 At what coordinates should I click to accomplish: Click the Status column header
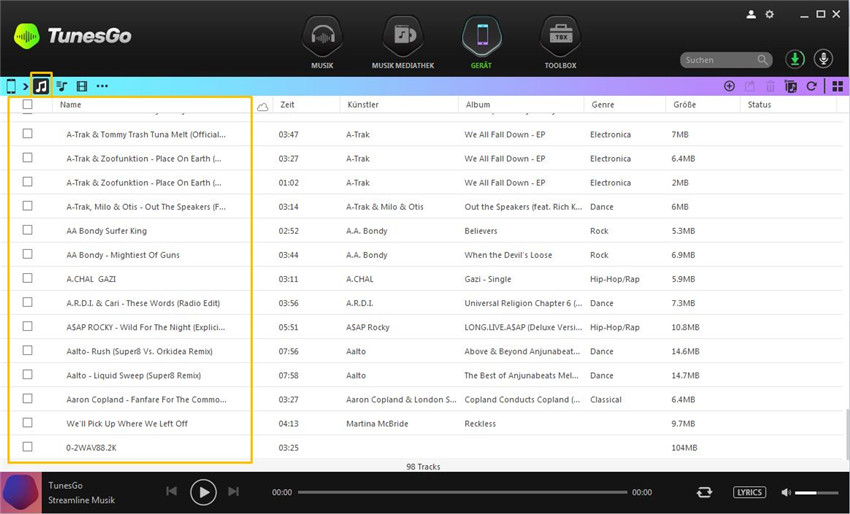(x=759, y=105)
